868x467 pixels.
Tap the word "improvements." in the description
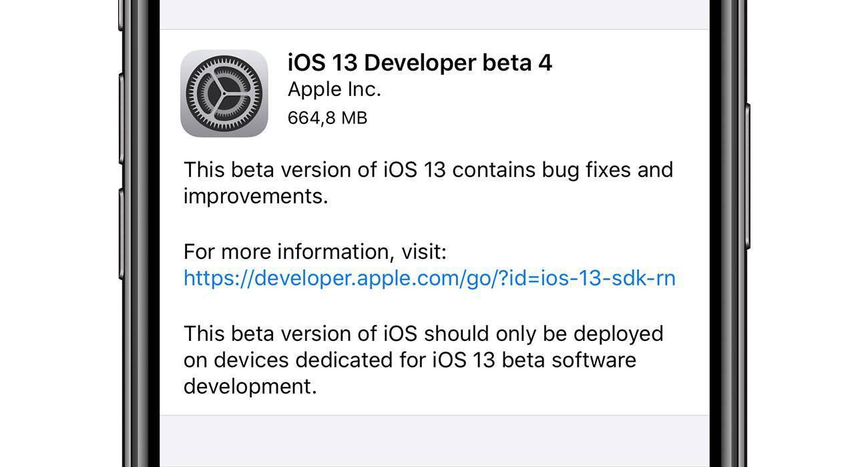point(256,197)
